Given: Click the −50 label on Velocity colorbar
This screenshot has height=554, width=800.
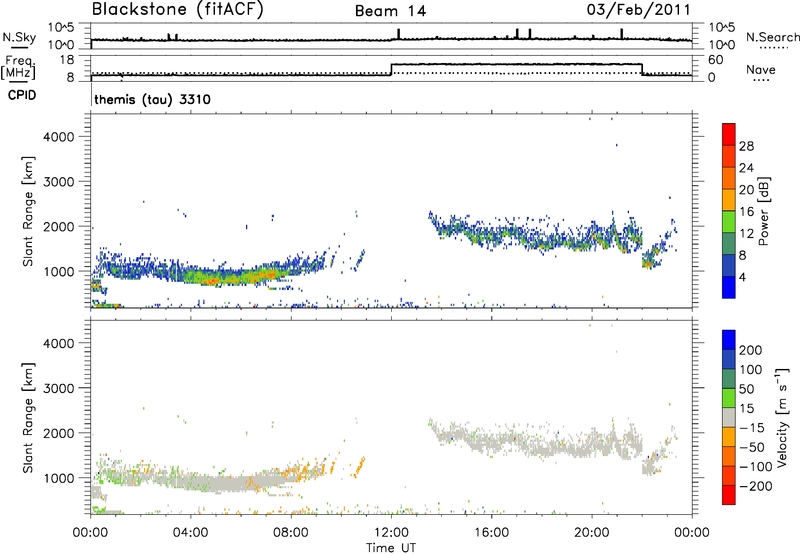Looking at the screenshot, I should tap(752, 447).
